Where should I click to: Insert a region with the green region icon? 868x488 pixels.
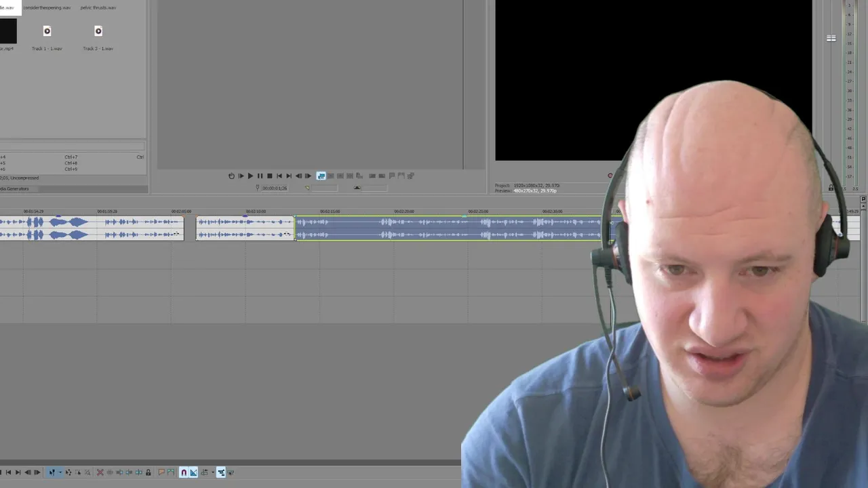pos(171,472)
